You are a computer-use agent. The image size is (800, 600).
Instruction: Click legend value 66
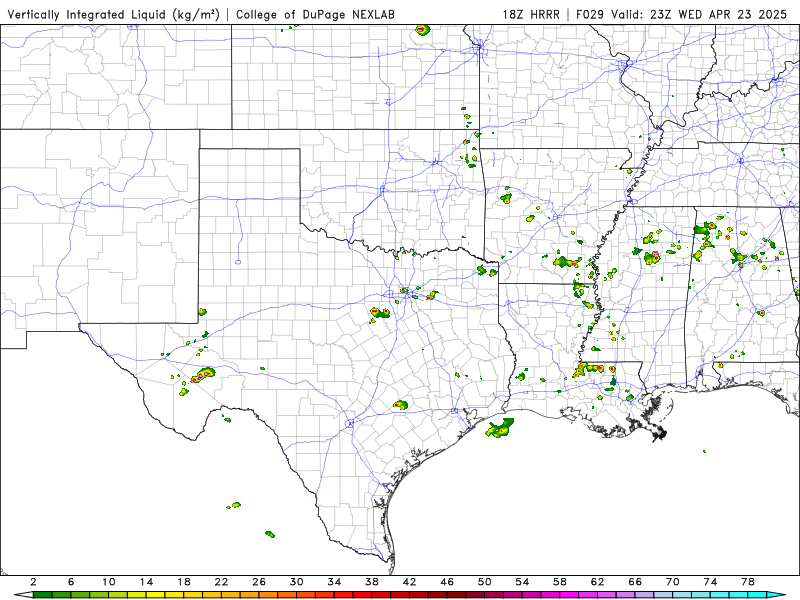pyautogui.click(x=635, y=582)
